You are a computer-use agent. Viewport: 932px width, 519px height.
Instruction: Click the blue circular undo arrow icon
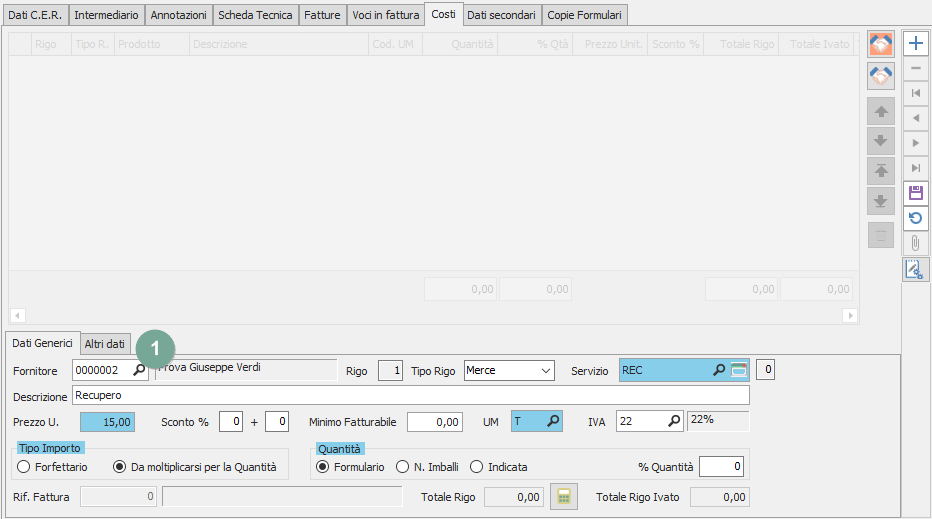pyautogui.click(x=915, y=218)
